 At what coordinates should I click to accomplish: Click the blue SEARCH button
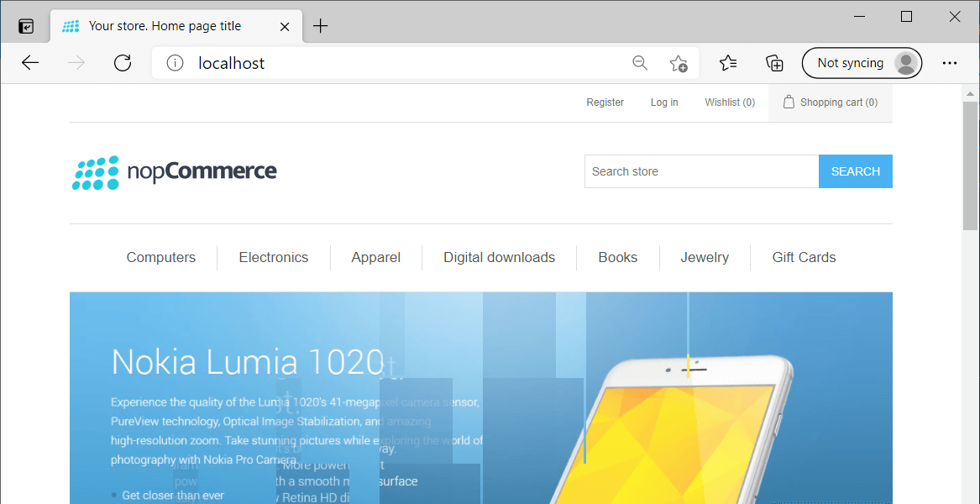click(x=856, y=171)
